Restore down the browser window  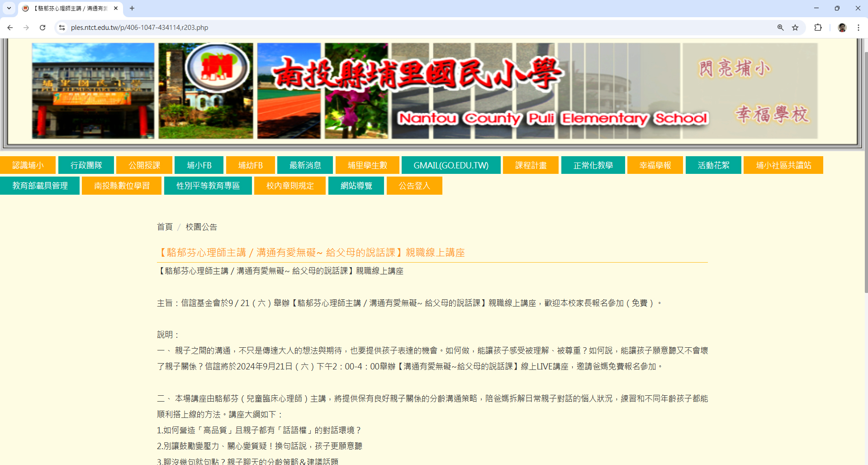point(837,8)
